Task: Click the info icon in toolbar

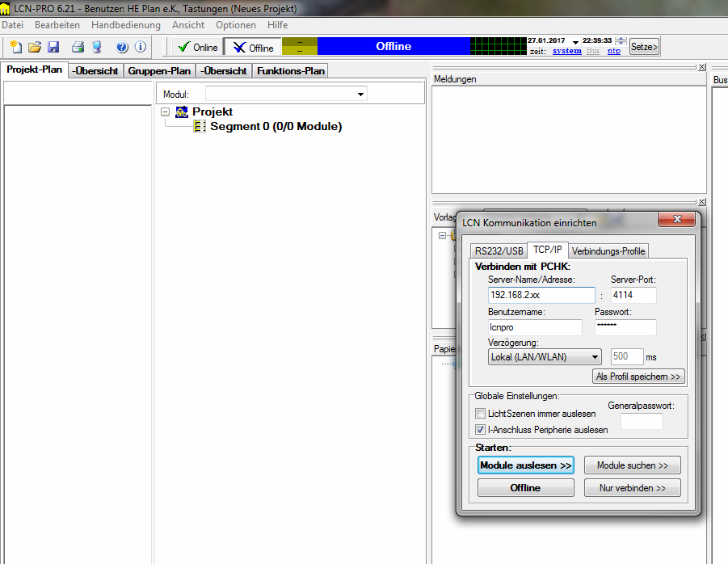Action: click(x=141, y=47)
